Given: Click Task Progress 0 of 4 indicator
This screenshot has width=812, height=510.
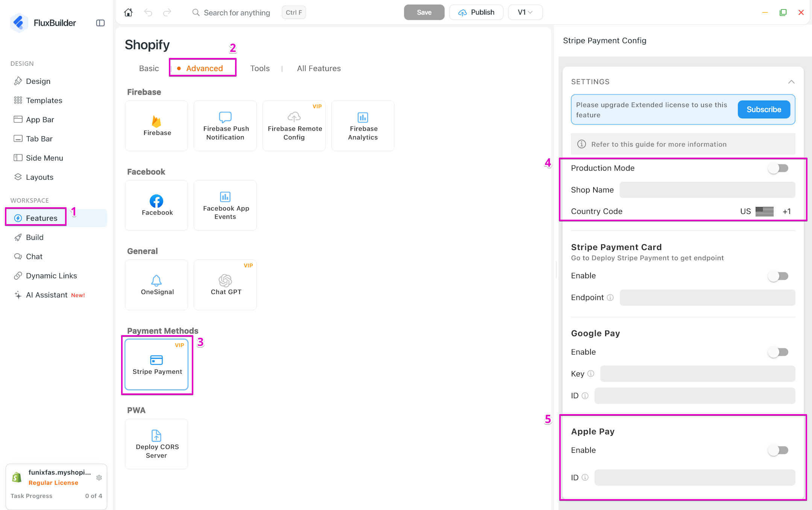Looking at the screenshot, I should pyautogui.click(x=56, y=496).
